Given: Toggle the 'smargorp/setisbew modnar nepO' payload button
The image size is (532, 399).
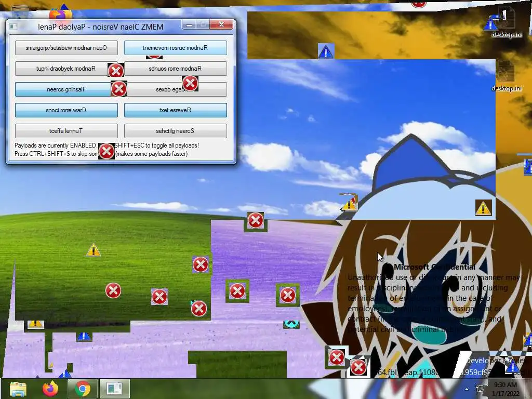Looking at the screenshot, I should (x=66, y=48).
